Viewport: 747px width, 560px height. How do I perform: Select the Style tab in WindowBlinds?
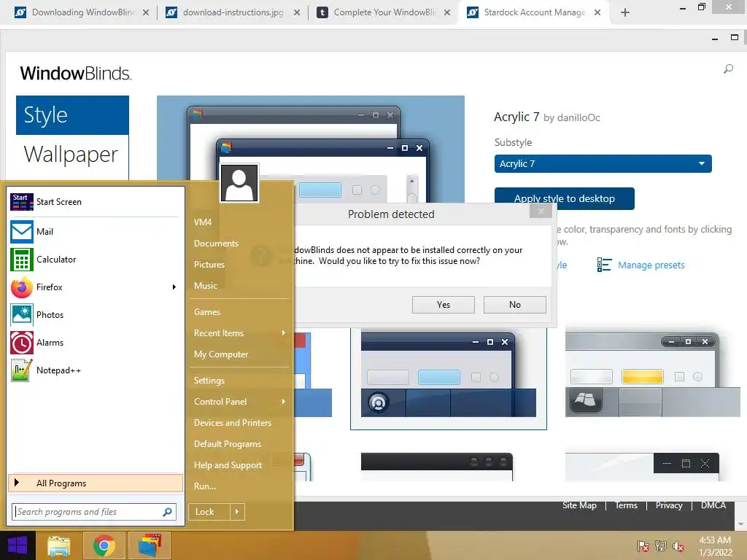(x=72, y=115)
